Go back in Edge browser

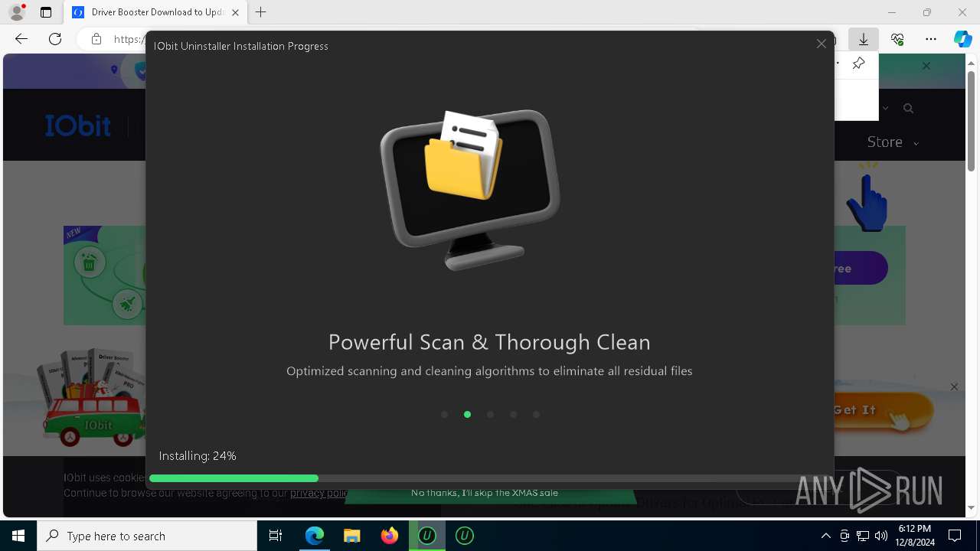pos(21,39)
